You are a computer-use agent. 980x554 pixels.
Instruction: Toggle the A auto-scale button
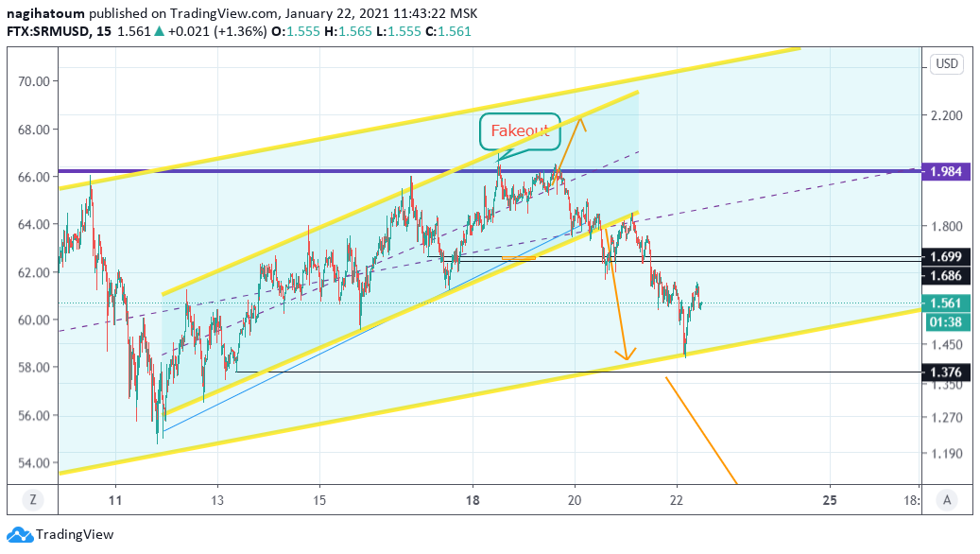click(x=947, y=499)
